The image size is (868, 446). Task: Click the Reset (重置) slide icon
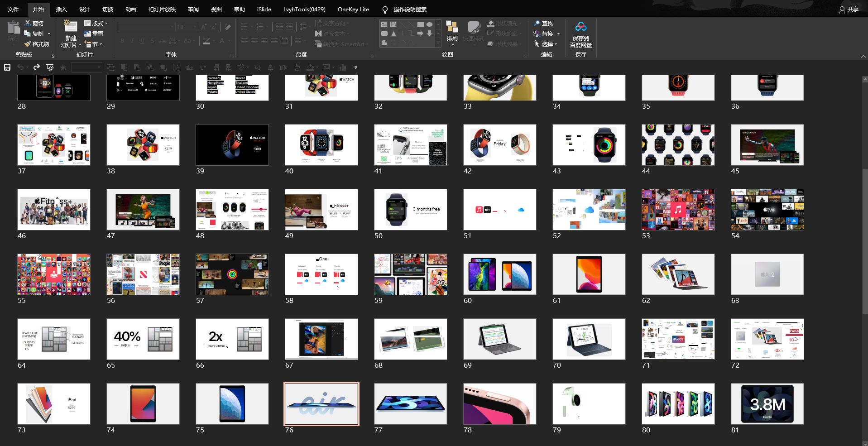click(x=87, y=34)
